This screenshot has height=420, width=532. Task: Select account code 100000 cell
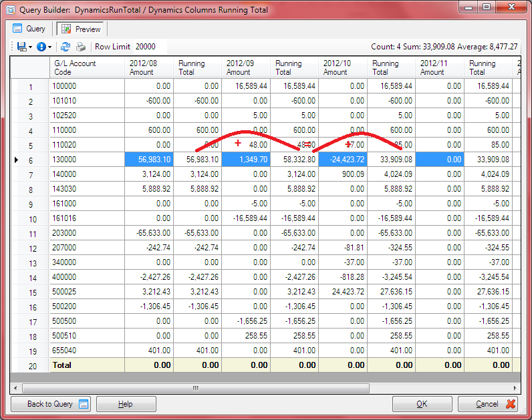[x=87, y=86]
